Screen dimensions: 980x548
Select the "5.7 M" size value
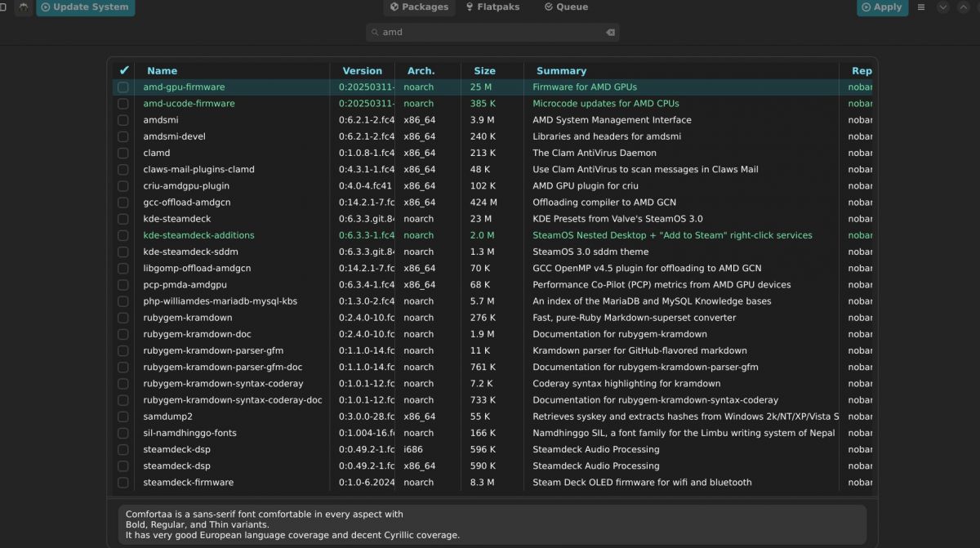(x=482, y=301)
